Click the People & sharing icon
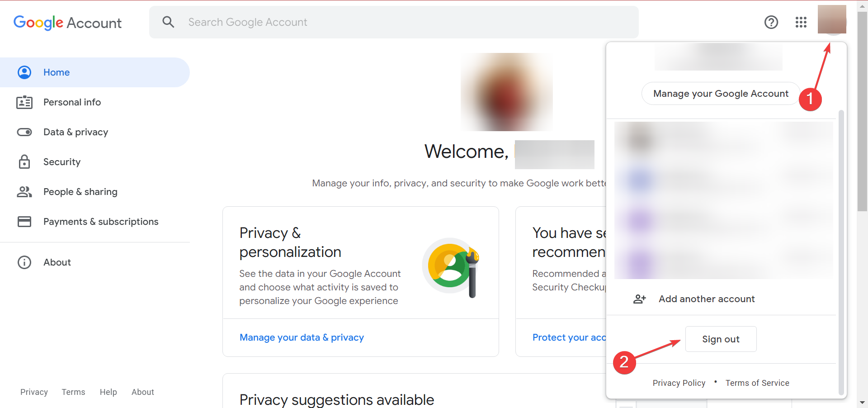The width and height of the screenshot is (868, 408). click(24, 192)
